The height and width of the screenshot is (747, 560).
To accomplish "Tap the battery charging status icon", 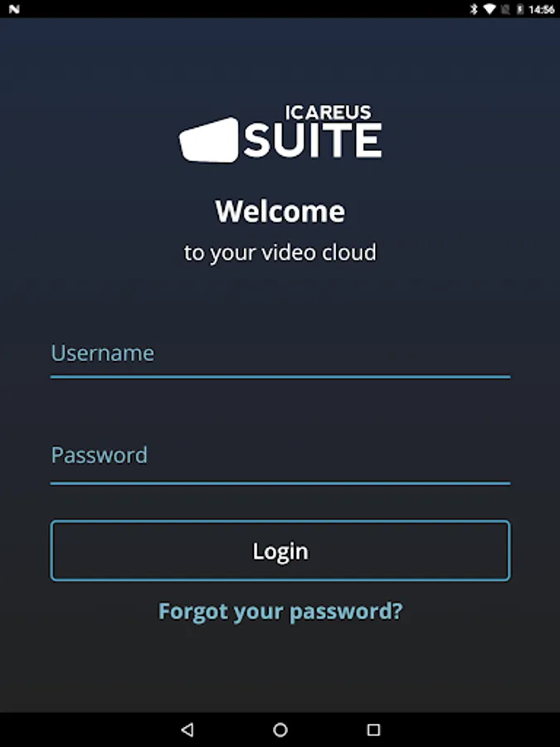I will pos(520,8).
